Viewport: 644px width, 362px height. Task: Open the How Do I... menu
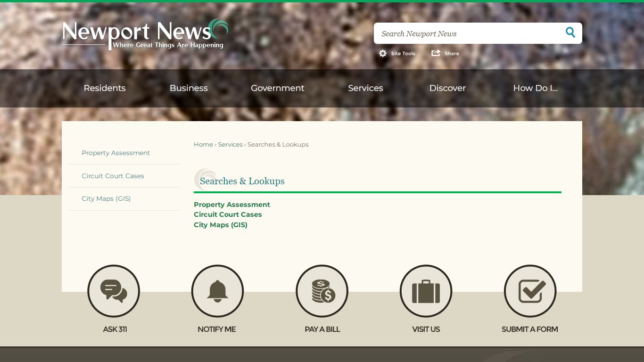coord(535,88)
